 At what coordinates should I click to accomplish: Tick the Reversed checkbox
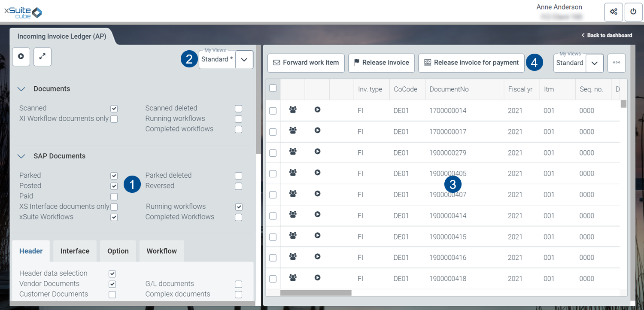click(x=238, y=186)
